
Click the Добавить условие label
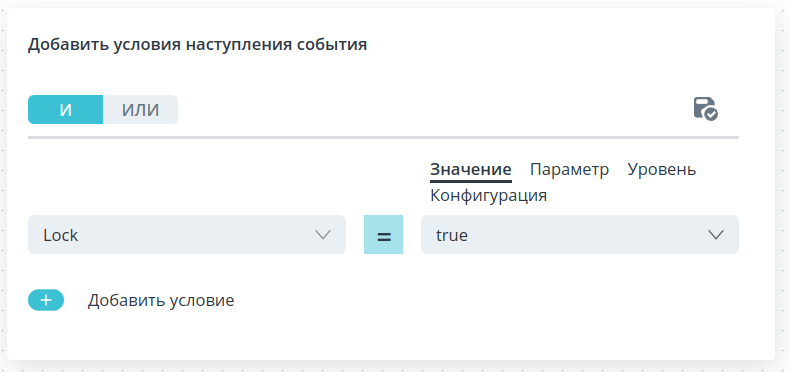161,300
